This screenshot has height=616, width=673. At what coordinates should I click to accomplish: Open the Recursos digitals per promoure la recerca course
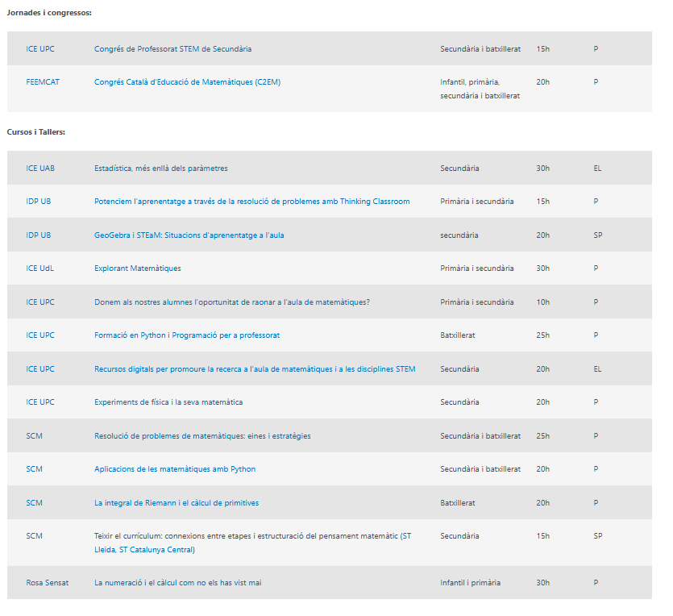pyautogui.click(x=255, y=369)
